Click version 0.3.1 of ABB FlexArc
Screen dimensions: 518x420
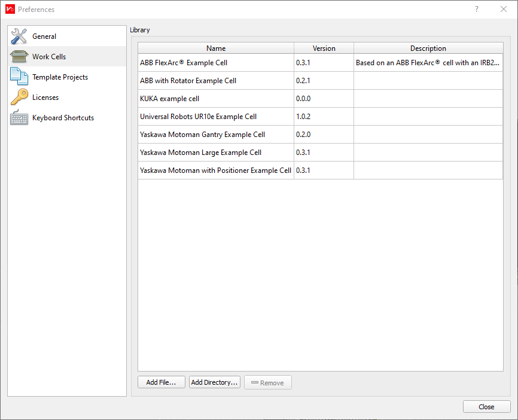324,63
